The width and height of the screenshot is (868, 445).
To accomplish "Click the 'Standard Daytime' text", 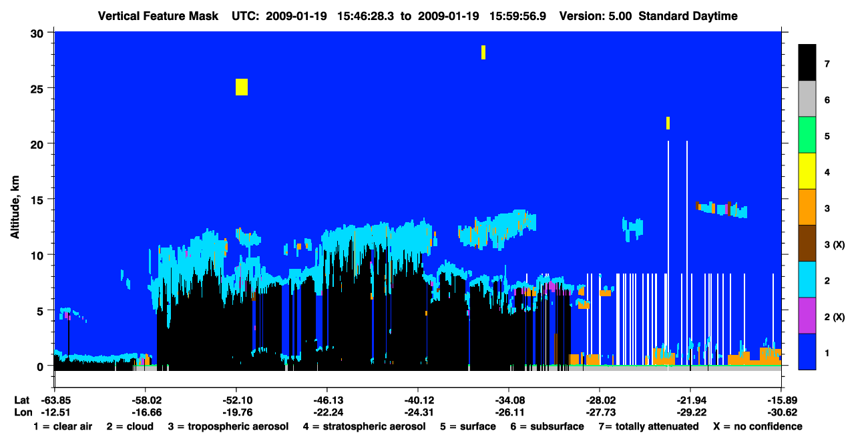I will pos(688,16).
